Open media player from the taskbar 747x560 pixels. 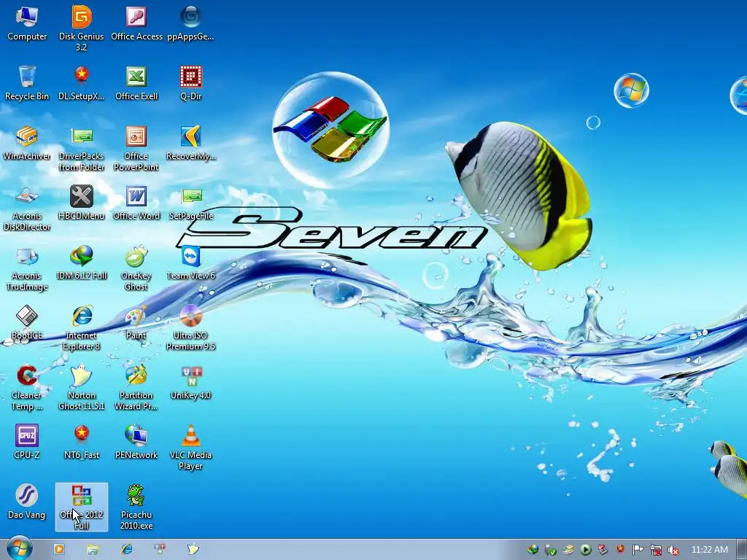point(58,549)
